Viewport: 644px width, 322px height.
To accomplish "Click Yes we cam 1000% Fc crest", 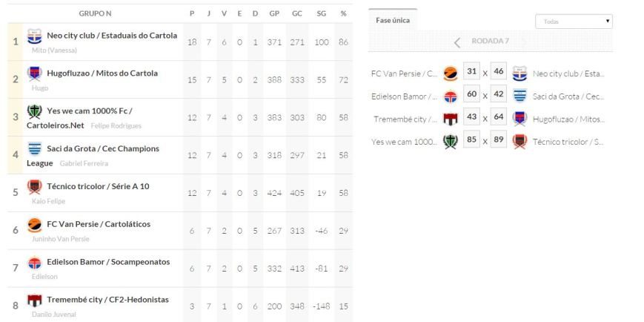I will tap(35, 111).
